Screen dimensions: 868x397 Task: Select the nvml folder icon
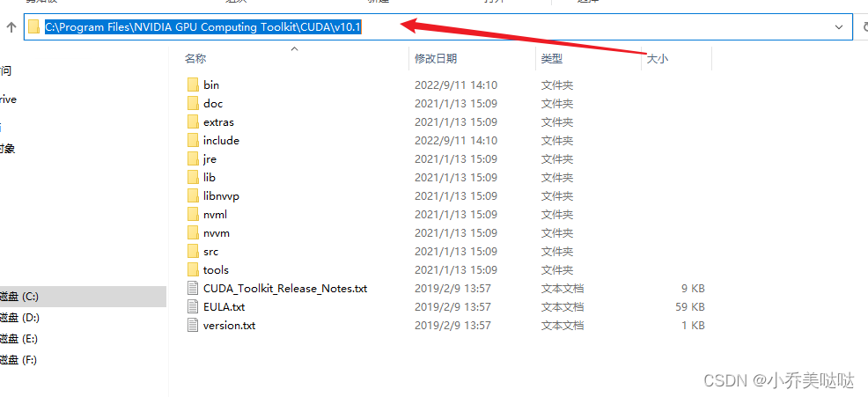(x=193, y=214)
